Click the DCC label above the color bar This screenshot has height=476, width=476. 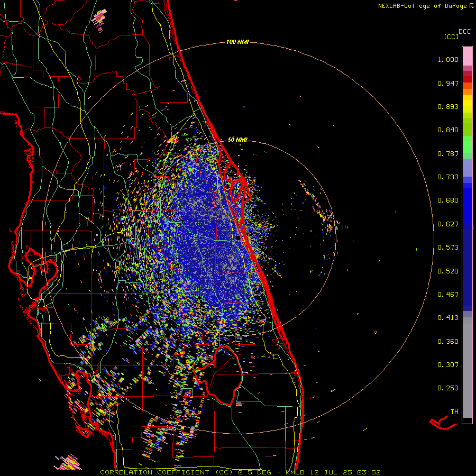point(465,32)
